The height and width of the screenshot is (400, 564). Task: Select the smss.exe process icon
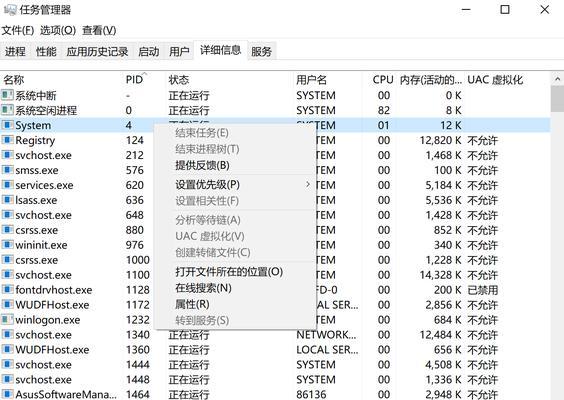coord(7,170)
